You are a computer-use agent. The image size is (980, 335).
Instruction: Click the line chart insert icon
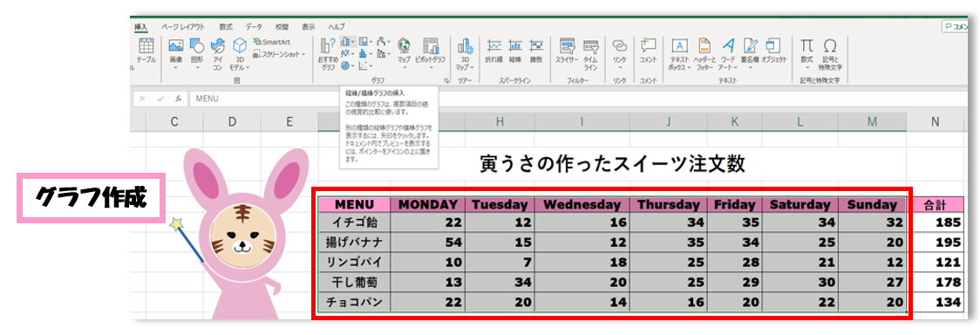(345, 53)
